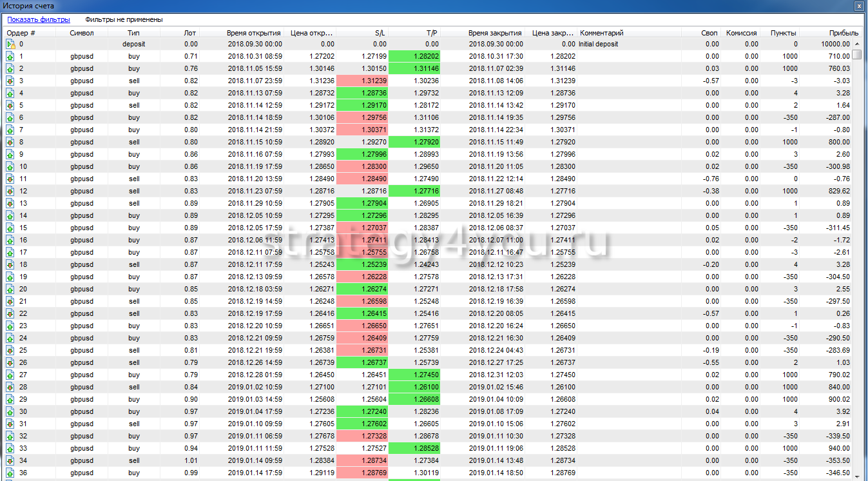Sort by the Символ column header
Screen dimensions: 868x481
pos(82,33)
